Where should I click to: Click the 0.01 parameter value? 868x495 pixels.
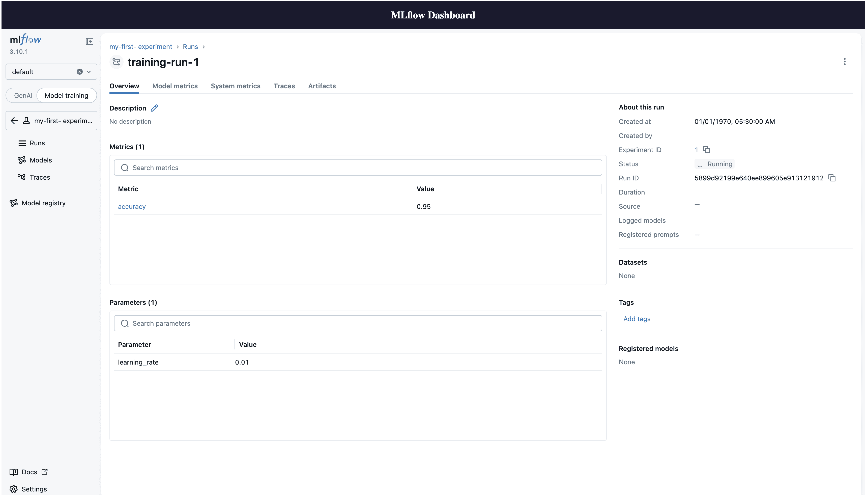(x=242, y=362)
